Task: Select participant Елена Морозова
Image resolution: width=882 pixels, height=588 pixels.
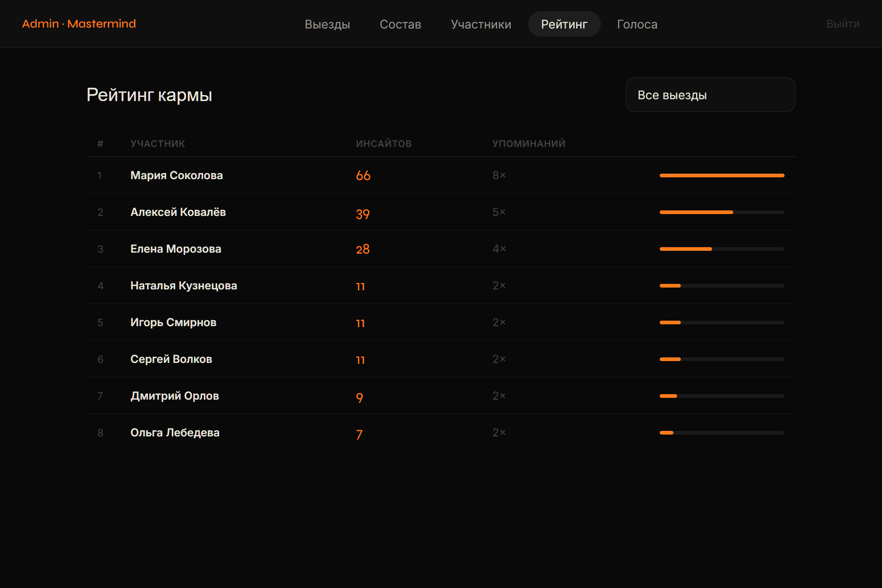Action: pyautogui.click(x=176, y=249)
